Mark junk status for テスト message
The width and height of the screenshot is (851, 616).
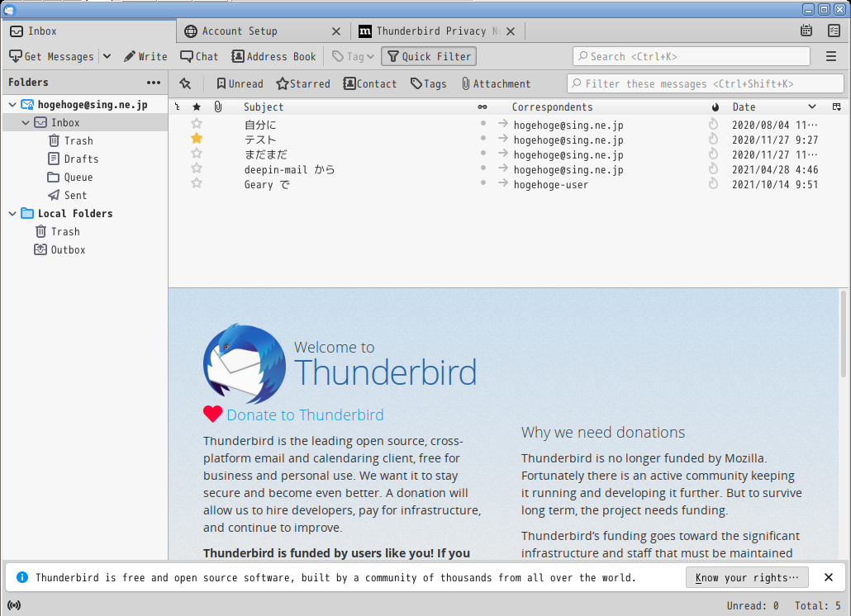(713, 140)
